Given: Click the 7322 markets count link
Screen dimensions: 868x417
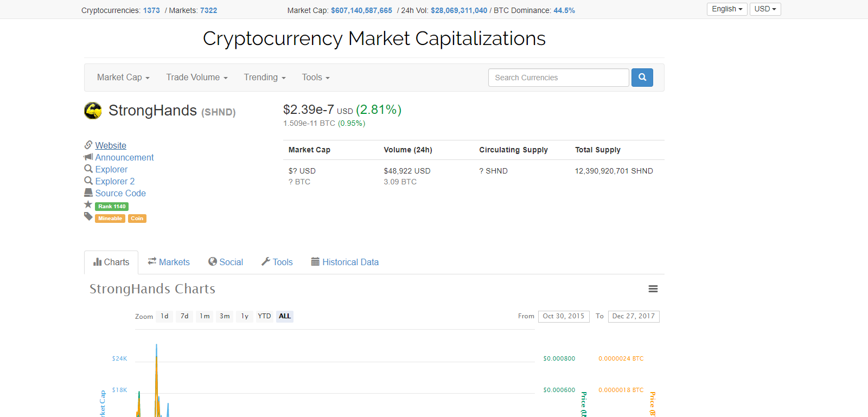Looking at the screenshot, I should click(x=208, y=10).
